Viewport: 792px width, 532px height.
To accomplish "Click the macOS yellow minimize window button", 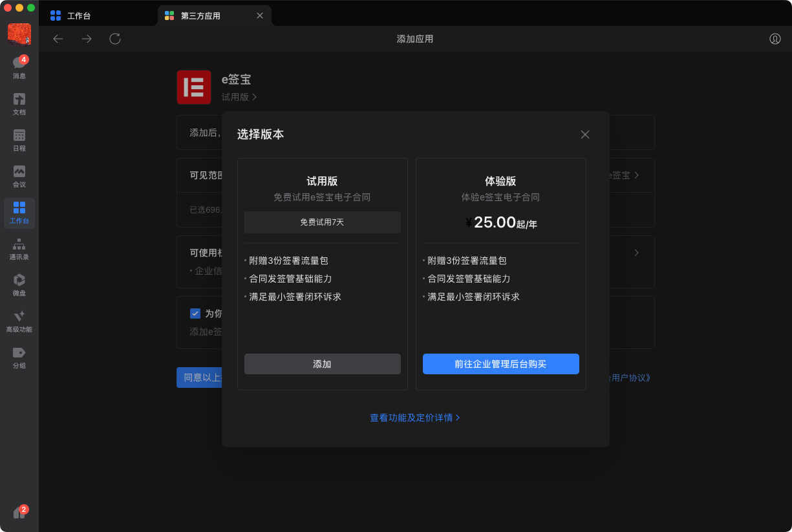I will coord(19,8).
